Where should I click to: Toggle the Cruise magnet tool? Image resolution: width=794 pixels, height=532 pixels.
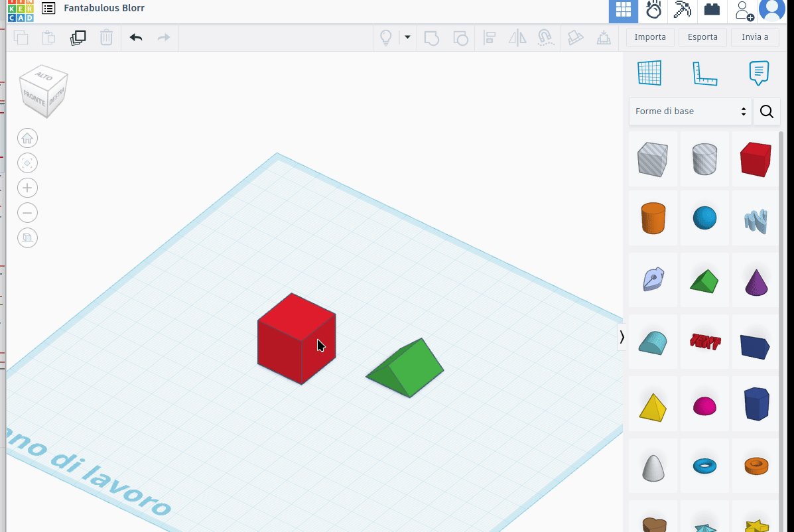(545, 38)
